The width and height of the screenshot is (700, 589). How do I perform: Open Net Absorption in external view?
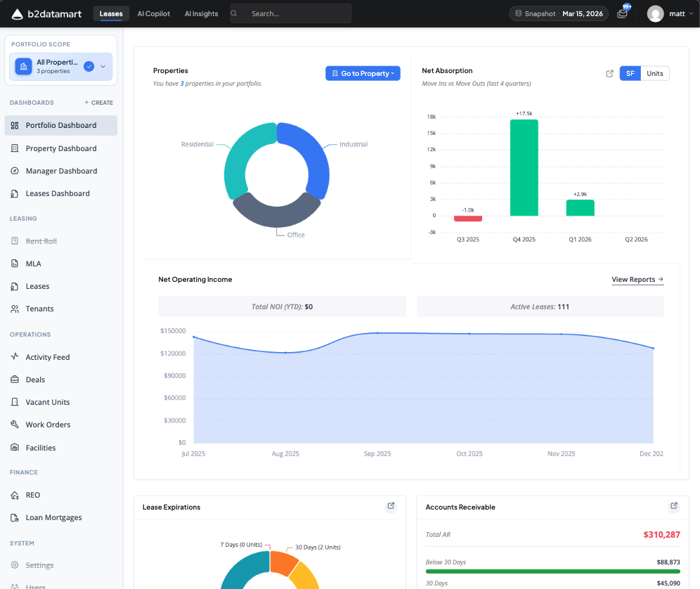(x=609, y=74)
